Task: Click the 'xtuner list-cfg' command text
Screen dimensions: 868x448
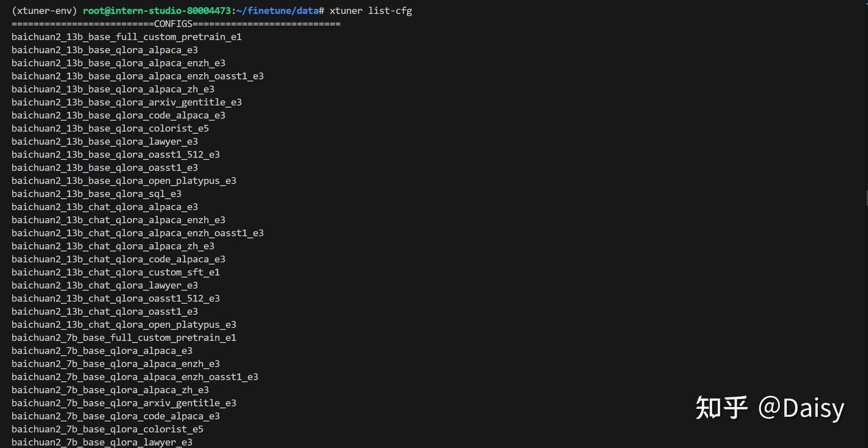Action: (371, 11)
